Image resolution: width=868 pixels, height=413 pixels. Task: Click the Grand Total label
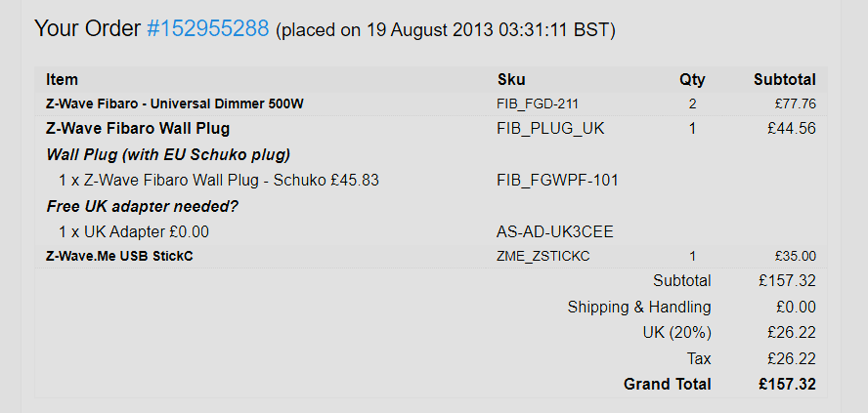668,385
